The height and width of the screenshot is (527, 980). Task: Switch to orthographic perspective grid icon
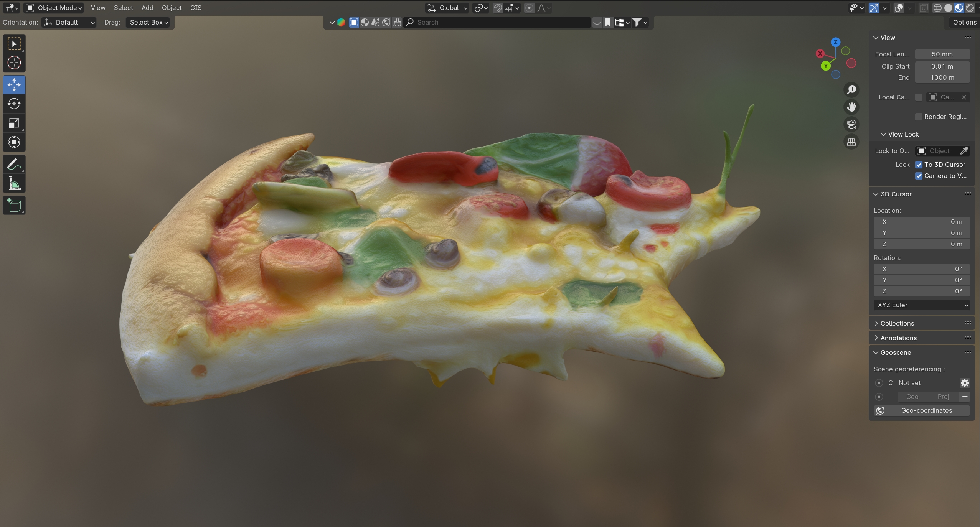(851, 142)
